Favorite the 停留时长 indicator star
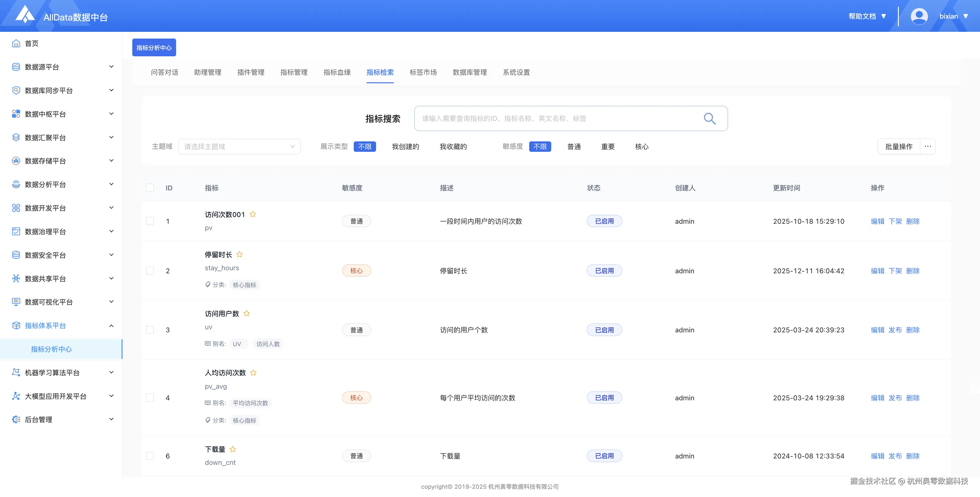This screenshot has width=980, height=497. coord(239,254)
